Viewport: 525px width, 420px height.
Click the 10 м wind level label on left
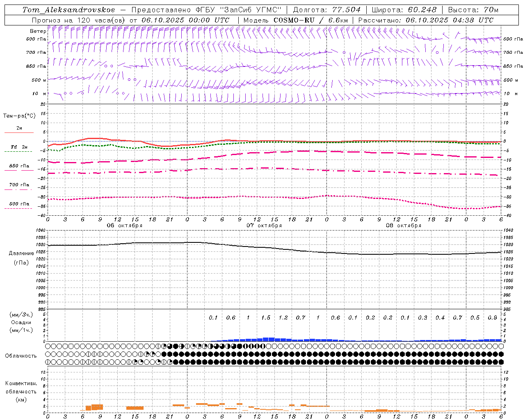coord(39,94)
